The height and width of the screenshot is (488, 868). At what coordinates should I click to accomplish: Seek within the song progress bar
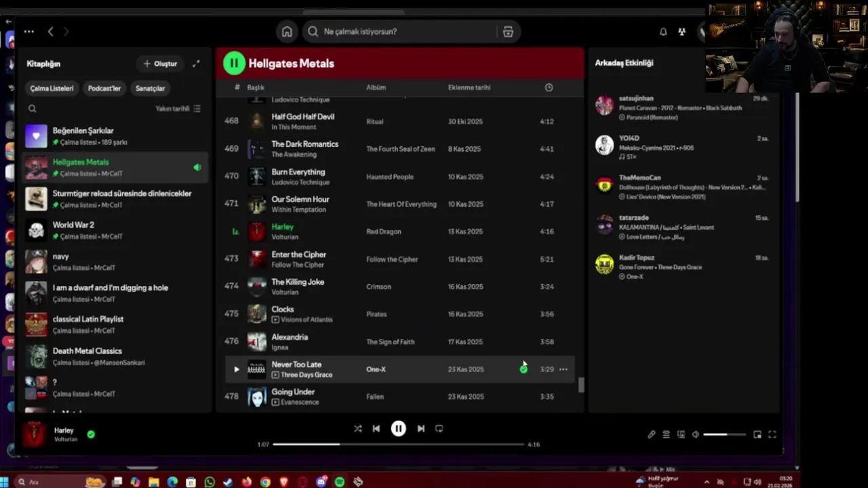(399, 445)
